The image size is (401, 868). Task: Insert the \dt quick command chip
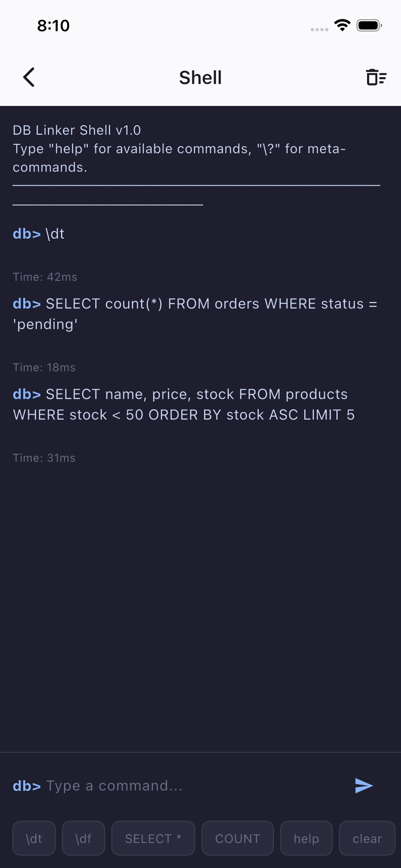34,839
